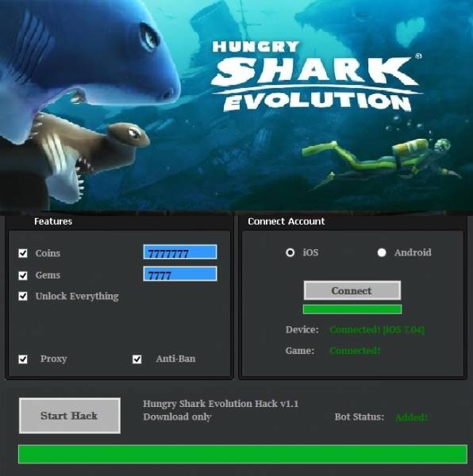Focus the Gems amount input field
Screen dimensions: 473x476
pyautogui.click(x=180, y=274)
